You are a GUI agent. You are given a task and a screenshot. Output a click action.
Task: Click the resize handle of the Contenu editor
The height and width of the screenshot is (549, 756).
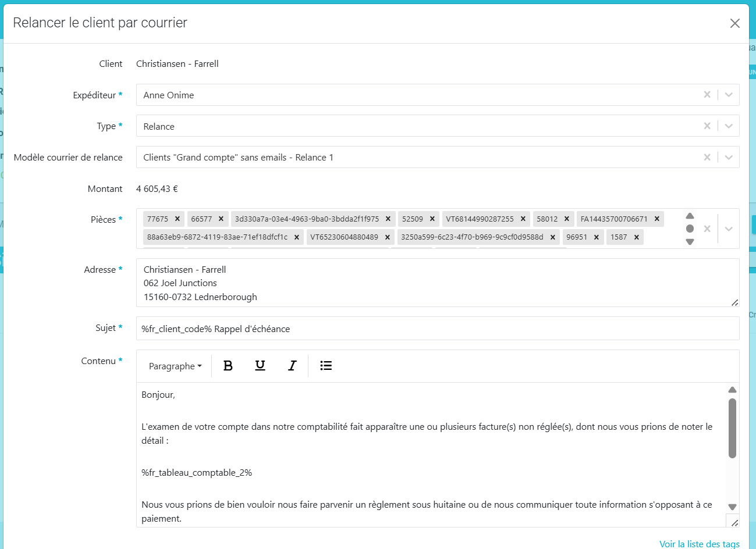click(x=734, y=523)
